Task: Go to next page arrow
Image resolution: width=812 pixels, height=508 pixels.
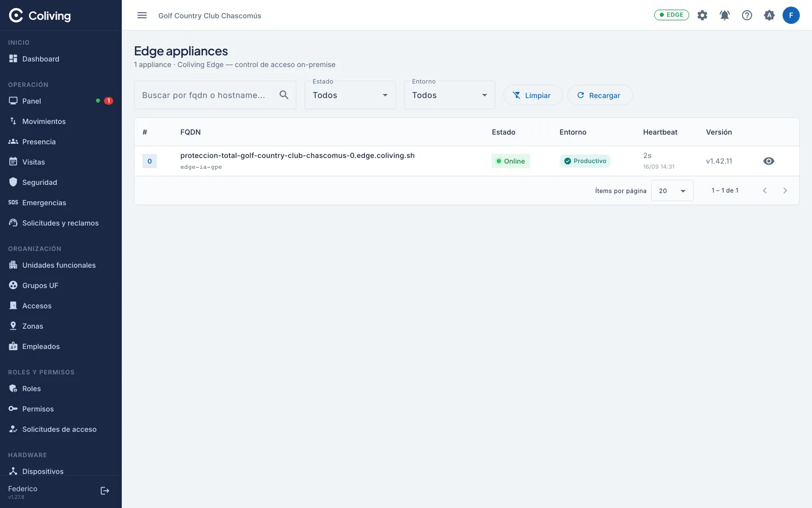Action: tap(785, 190)
